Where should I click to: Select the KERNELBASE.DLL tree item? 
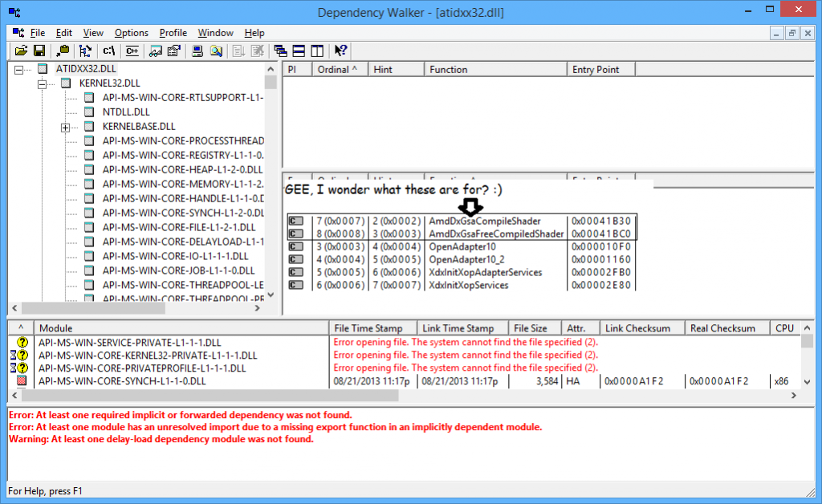click(x=139, y=126)
